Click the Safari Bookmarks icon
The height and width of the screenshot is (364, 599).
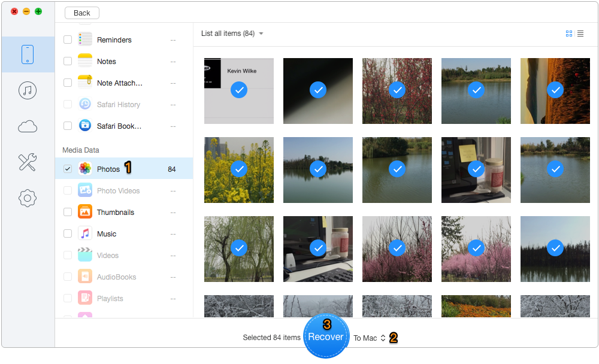click(x=85, y=125)
